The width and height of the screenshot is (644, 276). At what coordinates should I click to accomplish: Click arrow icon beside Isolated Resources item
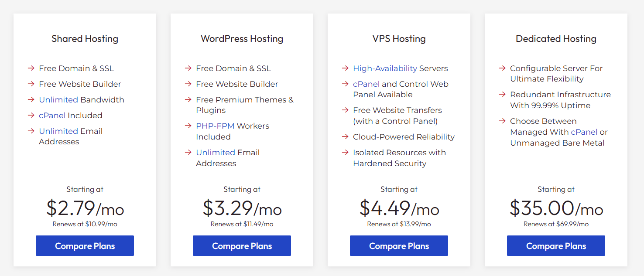pyautogui.click(x=345, y=153)
